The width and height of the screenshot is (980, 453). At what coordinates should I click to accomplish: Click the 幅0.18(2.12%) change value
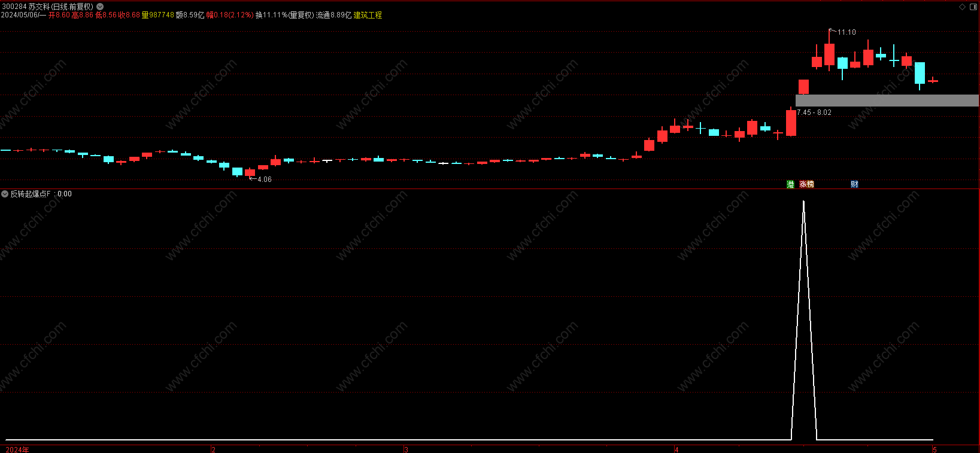(x=230, y=15)
